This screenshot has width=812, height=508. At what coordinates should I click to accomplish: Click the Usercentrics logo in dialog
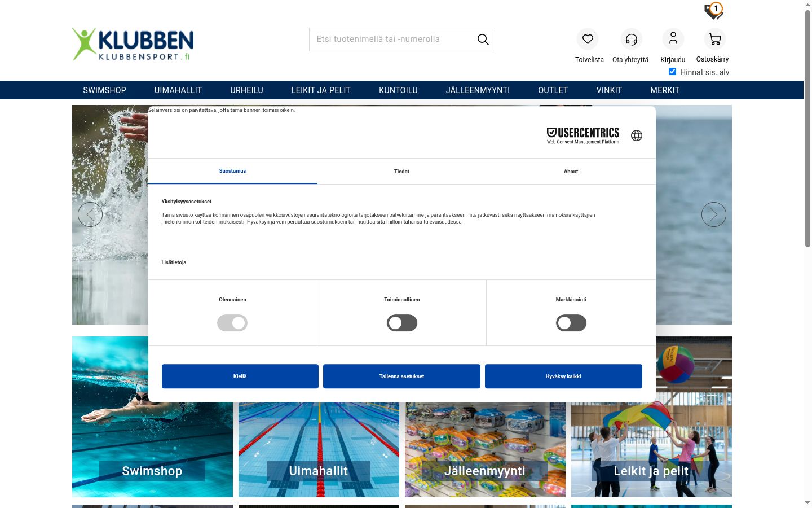click(583, 135)
